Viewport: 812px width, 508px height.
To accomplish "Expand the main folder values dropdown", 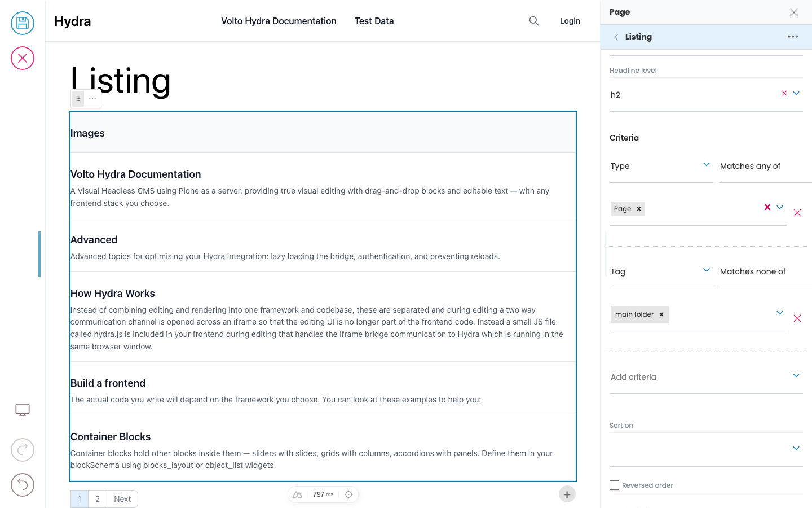I will (780, 313).
